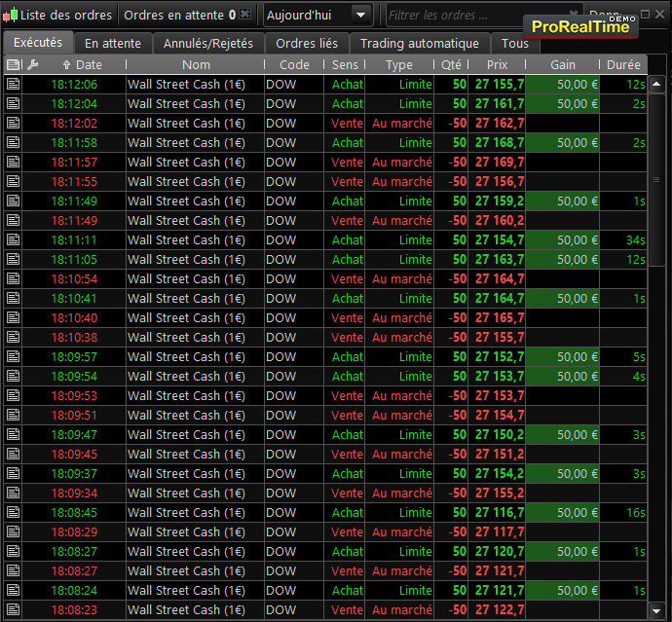Click the list icon in column header
Screen dimensions: 672x622
point(14,64)
